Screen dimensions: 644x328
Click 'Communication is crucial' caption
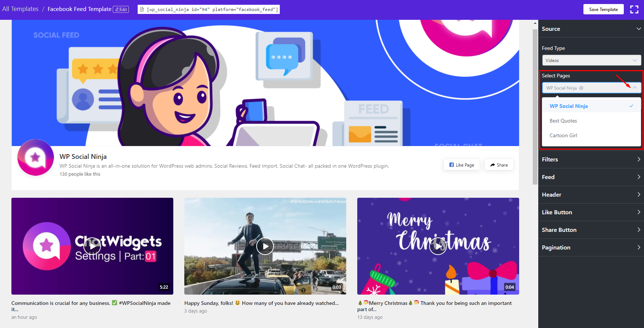[91, 306]
